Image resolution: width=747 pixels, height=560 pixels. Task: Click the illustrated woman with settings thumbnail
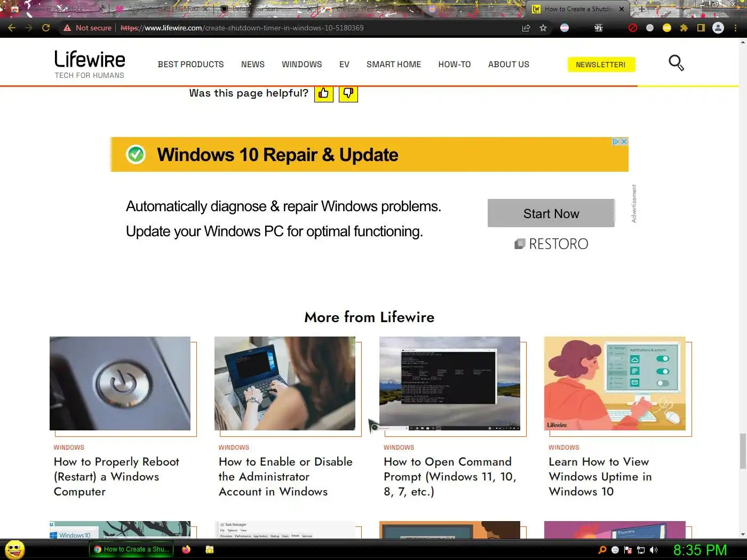[x=615, y=383]
